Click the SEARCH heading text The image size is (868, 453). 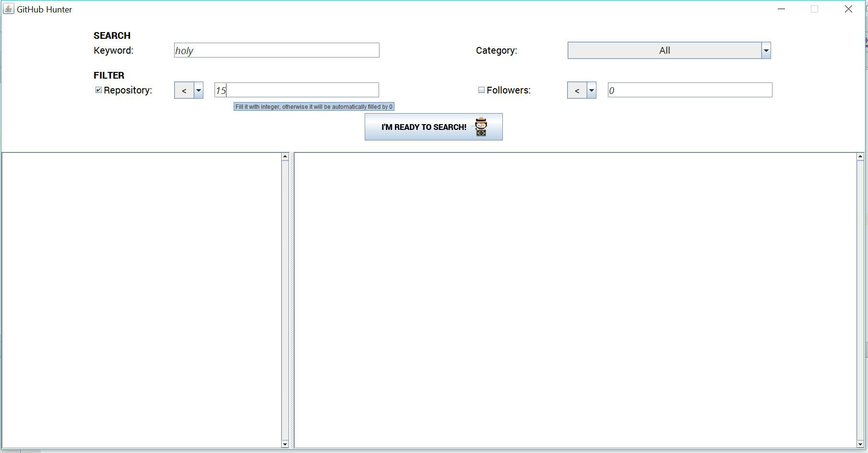tap(112, 35)
